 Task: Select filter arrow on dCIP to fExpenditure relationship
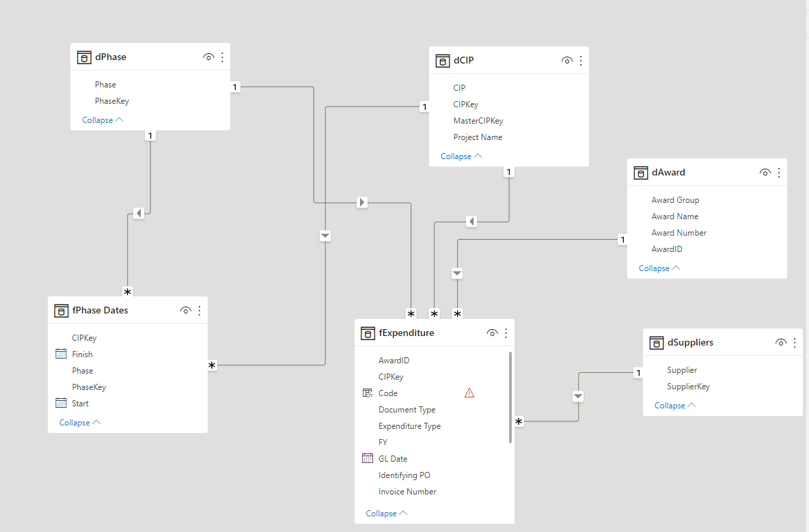click(471, 222)
